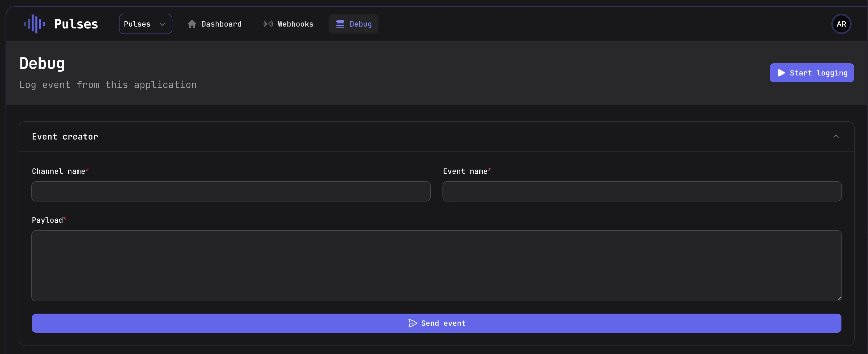Click inside the Payload text area

pos(436,266)
